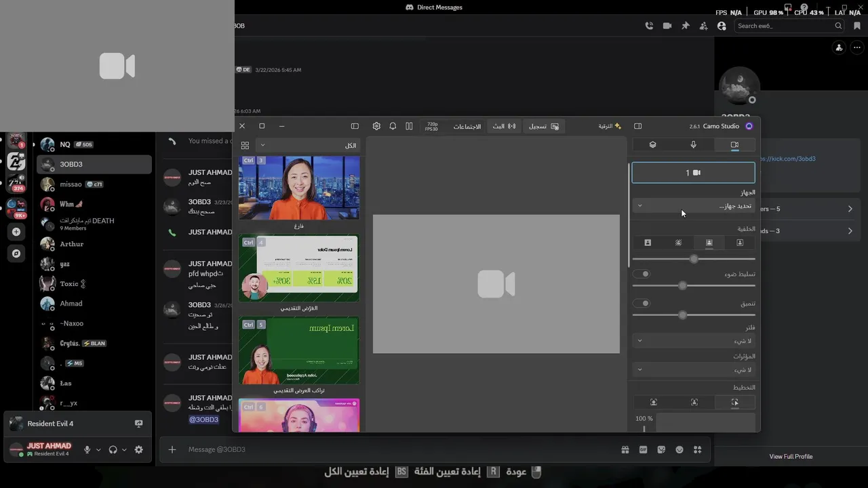Open the الكل category dropdown
Screen dimensions: 868x488
(308, 146)
